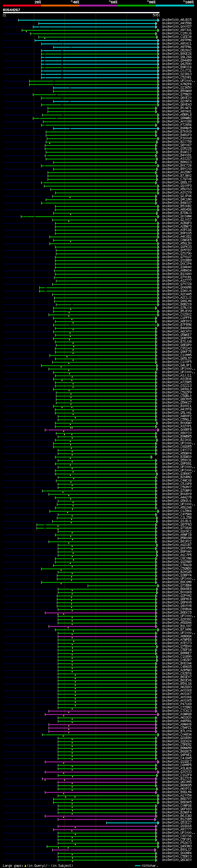Click the cyan alignment bar of UniRef100_B9HNX5
The image size is (197, 868).
(106, 128)
